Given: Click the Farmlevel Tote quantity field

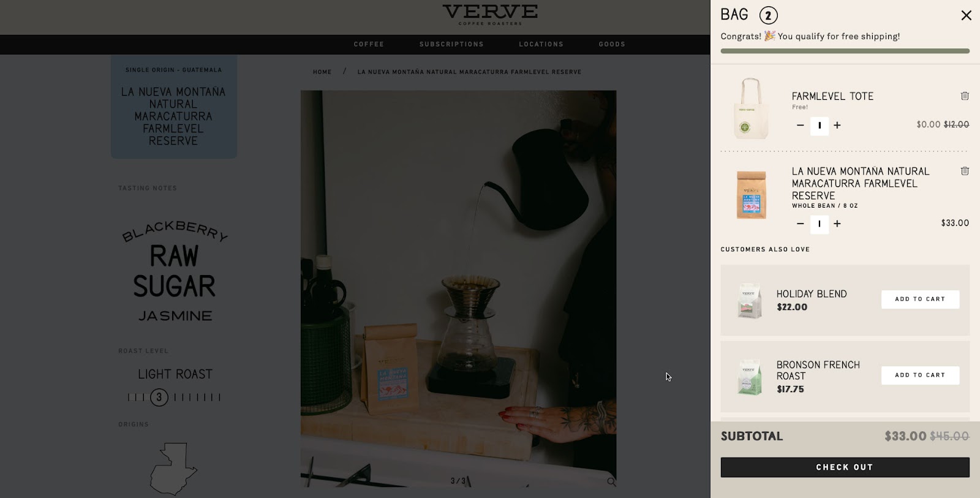Looking at the screenshot, I should coord(820,126).
